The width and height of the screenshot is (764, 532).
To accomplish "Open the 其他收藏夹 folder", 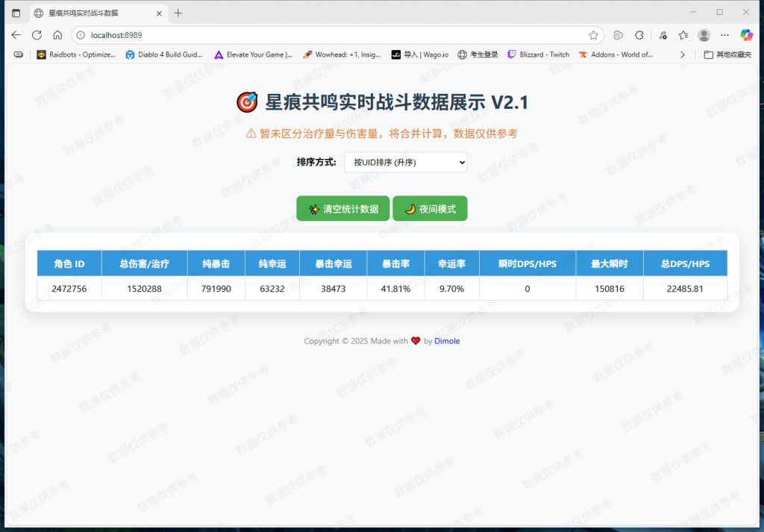I will (727, 54).
